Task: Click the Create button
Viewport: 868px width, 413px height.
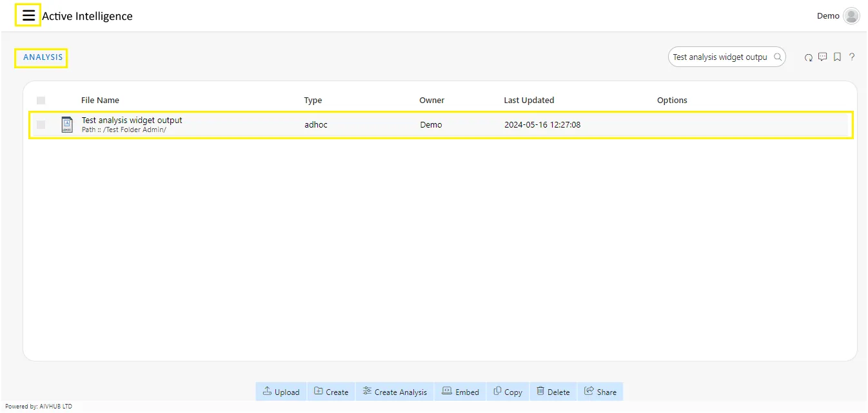Action: (x=331, y=392)
